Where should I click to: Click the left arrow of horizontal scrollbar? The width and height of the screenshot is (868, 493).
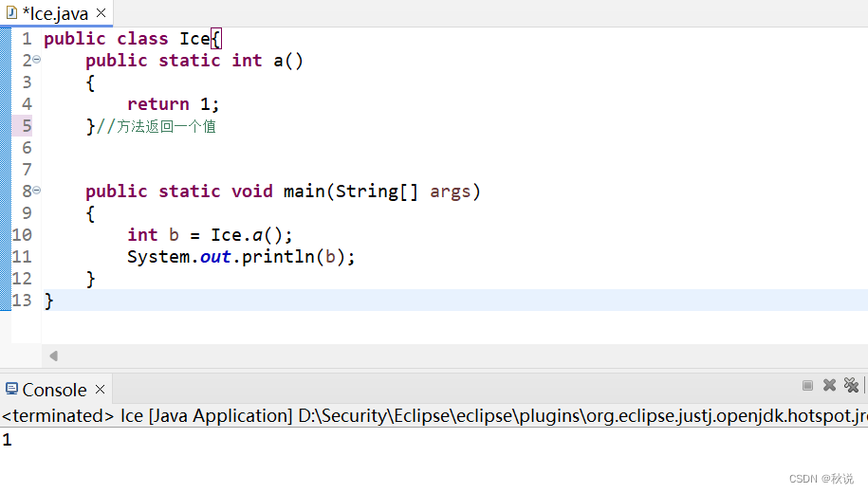tap(54, 356)
